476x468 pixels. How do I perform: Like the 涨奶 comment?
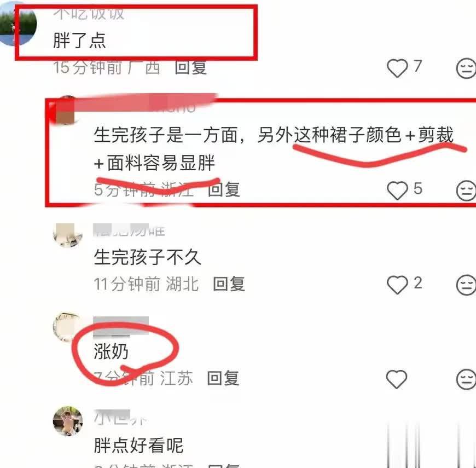tap(397, 379)
